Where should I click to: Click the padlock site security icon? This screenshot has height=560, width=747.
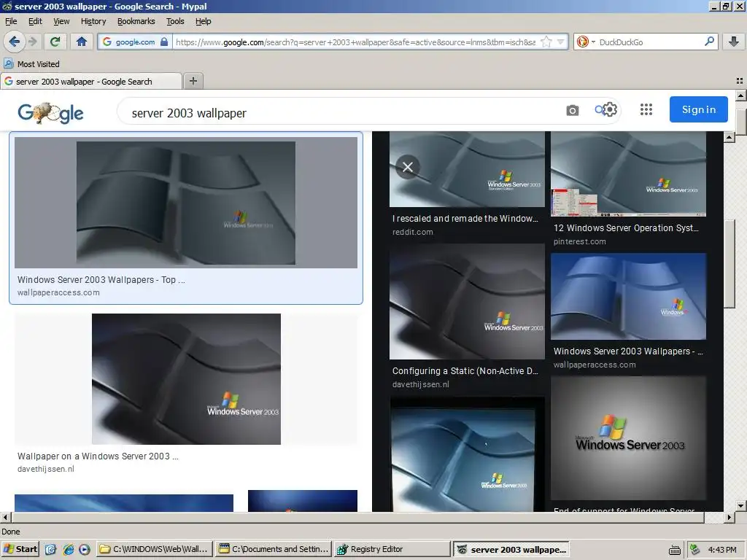tap(164, 42)
